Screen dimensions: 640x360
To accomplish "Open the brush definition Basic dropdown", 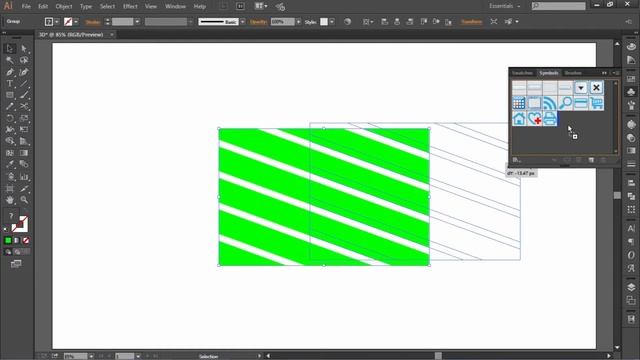I will point(243,22).
